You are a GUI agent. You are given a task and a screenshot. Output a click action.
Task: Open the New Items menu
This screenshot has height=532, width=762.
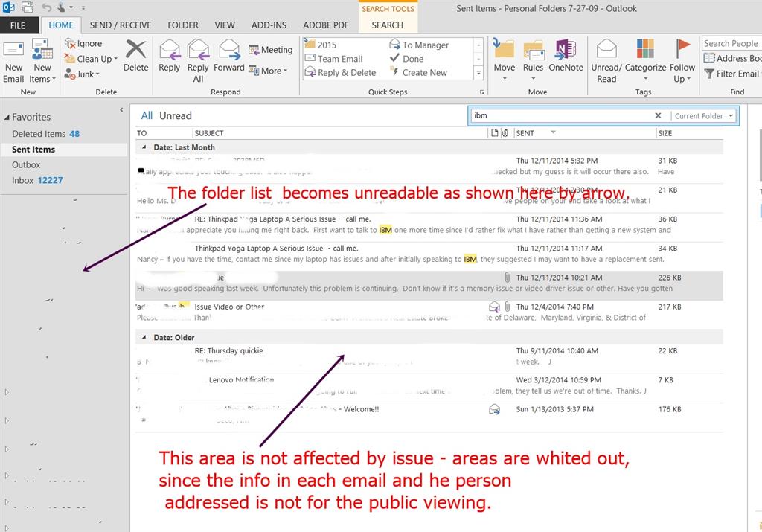42,61
